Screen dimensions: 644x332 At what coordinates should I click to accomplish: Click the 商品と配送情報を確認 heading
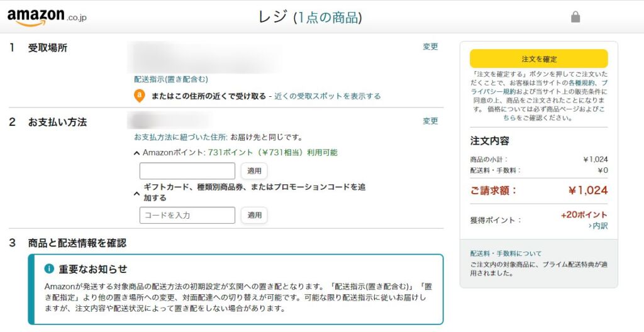point(77,243)
